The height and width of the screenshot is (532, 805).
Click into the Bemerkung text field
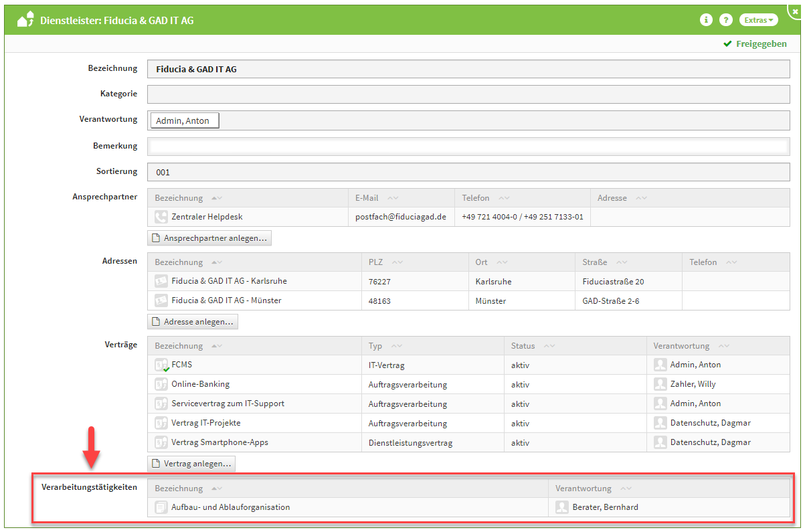[467, 146]
